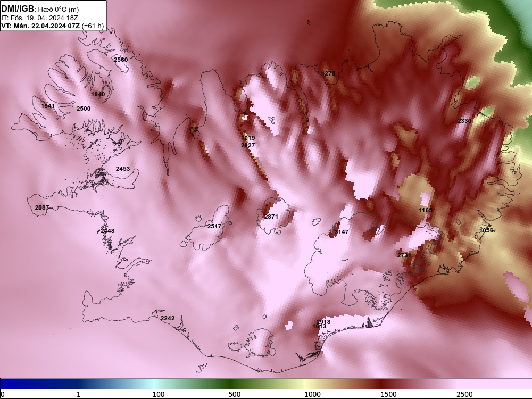532x399 pixels.
Task: Click the legend tick label 1500
Action: [x=388, y=394]
